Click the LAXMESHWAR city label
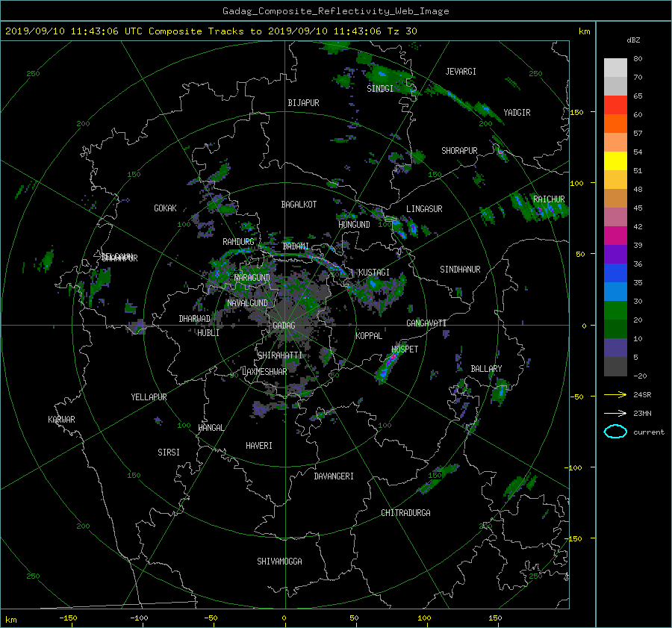This screenshot has height=628, width=672. pyautogui.click(x=264, y=372)
